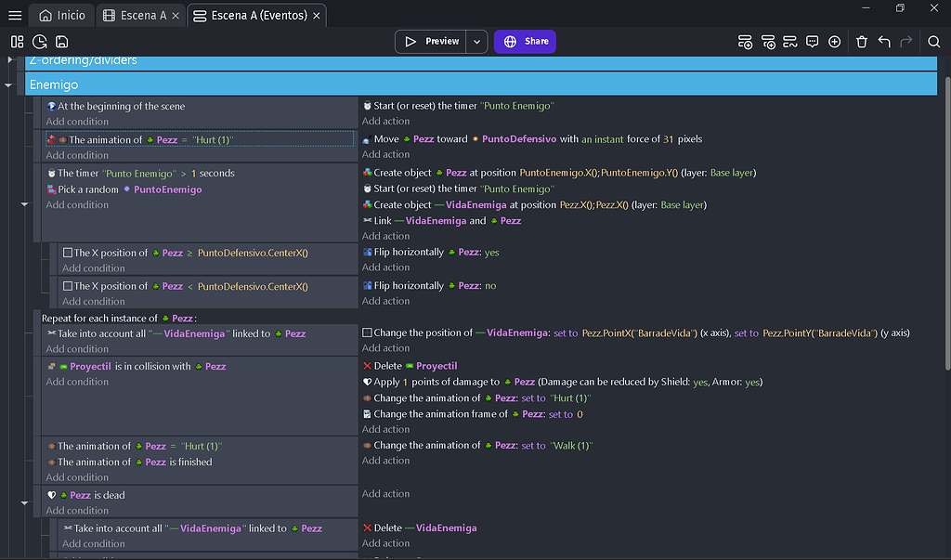Save the project with the floppy icon
This screenshot has height=560, width=951.
(x=61, y=41)
